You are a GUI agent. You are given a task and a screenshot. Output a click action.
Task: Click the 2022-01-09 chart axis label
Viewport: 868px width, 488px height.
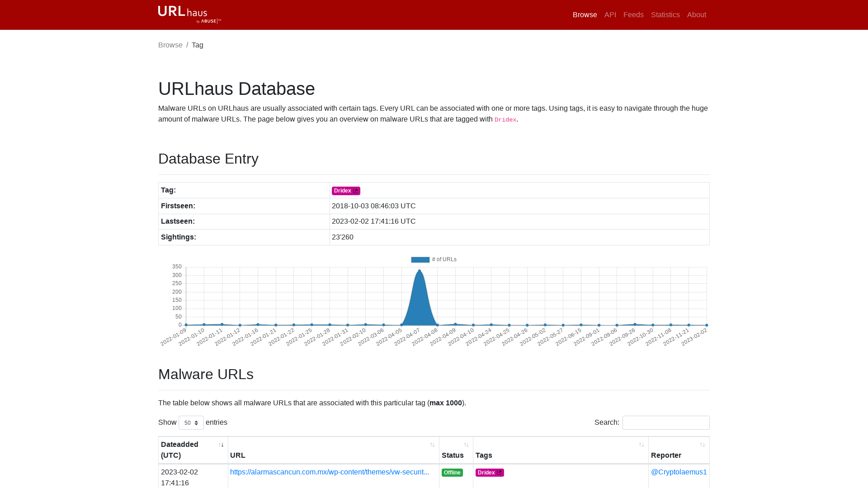(174, 337)
